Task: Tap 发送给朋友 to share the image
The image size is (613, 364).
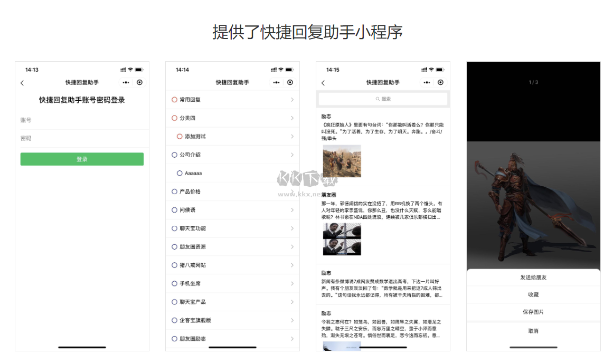Action: pyautogui.click(x=532, y=277)
